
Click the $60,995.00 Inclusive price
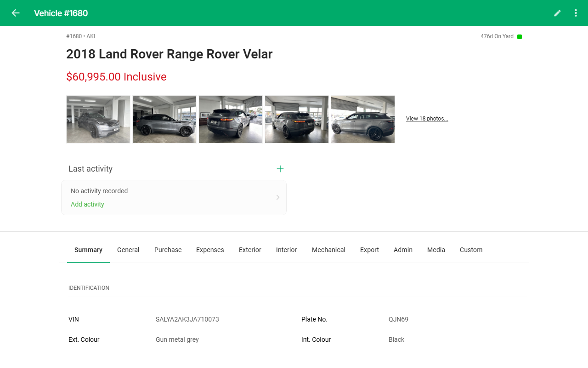116,77
